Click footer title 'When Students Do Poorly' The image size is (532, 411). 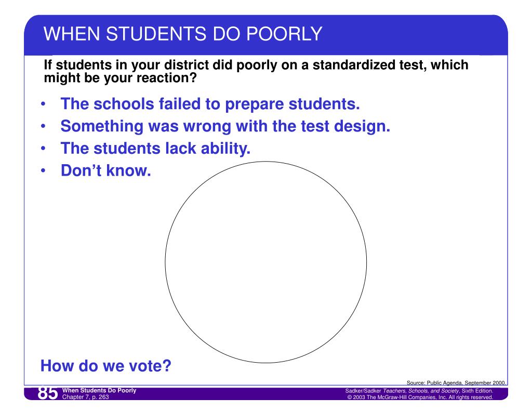tap(99, 390)
